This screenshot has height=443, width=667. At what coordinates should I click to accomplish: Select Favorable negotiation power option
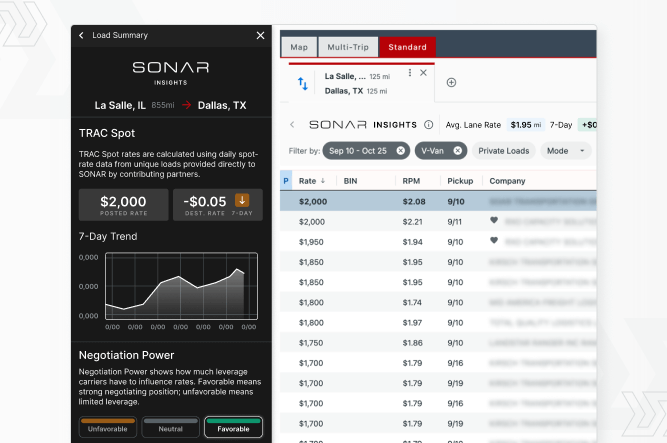233,428
